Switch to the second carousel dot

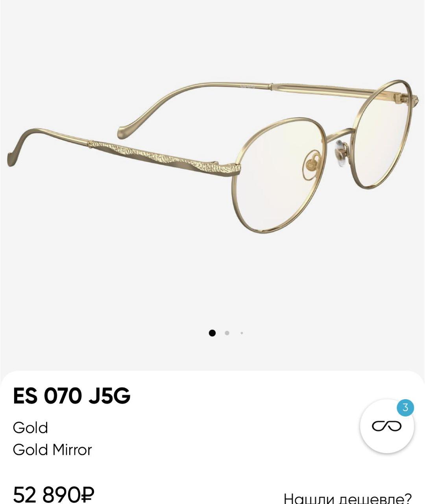coord(227,333)
